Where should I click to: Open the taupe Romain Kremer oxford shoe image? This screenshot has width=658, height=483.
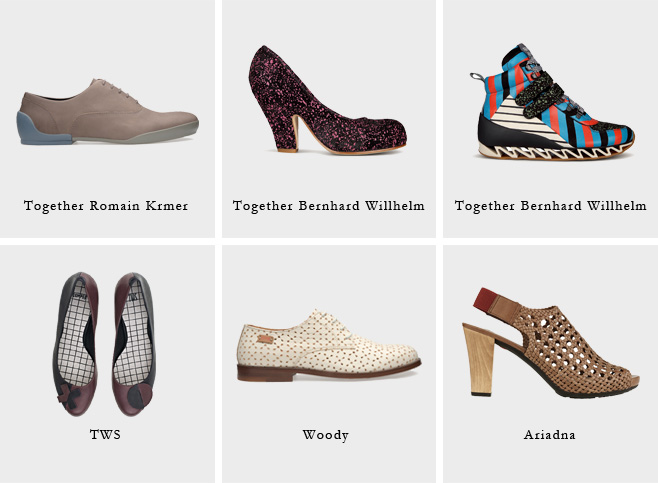(x=108, y=112)
